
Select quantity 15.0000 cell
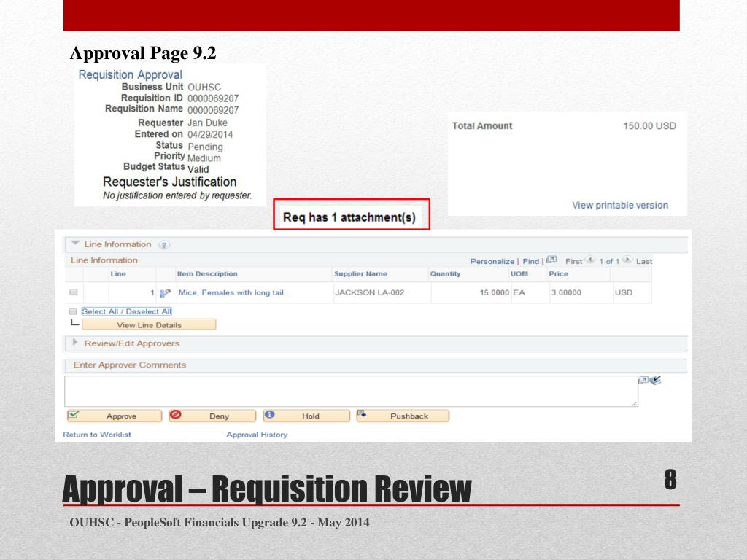[494, 292]
